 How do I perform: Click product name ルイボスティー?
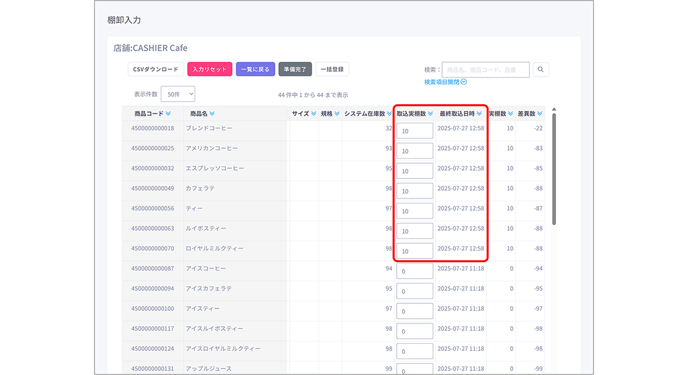click(206, 229)
